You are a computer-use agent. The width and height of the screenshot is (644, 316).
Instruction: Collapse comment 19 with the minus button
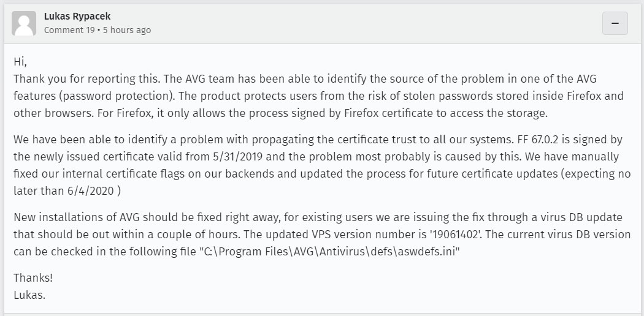tap(615, 23)
